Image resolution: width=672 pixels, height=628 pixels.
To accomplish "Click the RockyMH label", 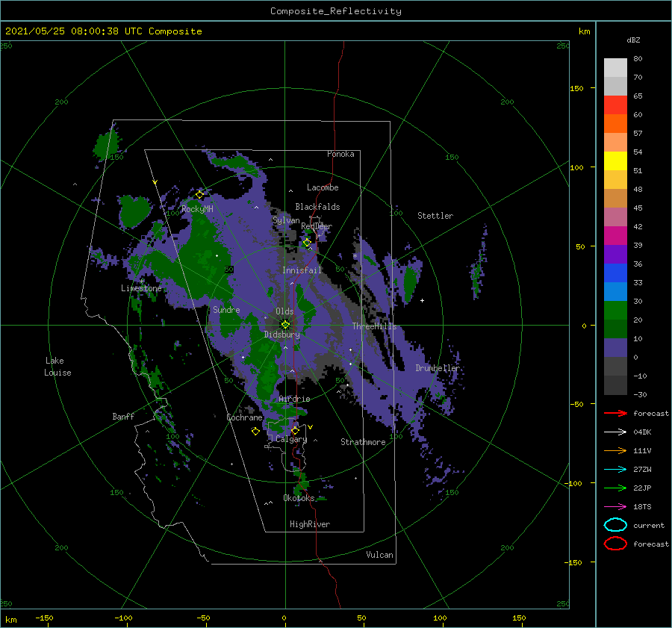I will pos(197,209).
